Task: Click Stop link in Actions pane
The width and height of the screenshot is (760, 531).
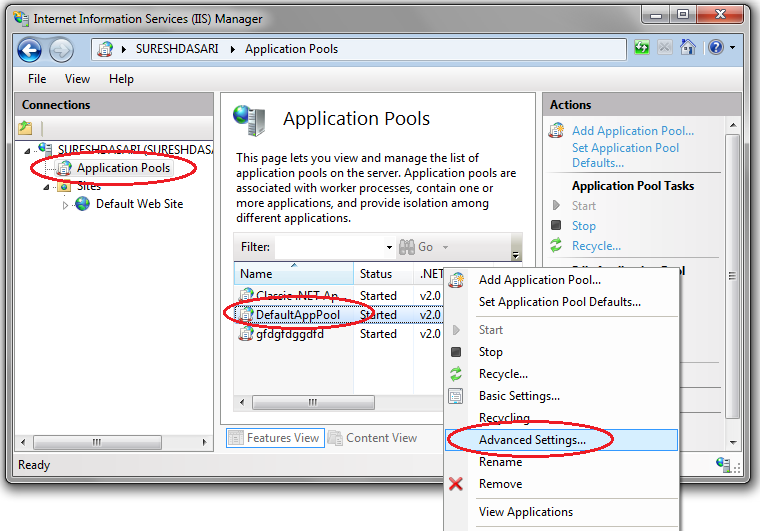Action: click(x=584, y=226)
